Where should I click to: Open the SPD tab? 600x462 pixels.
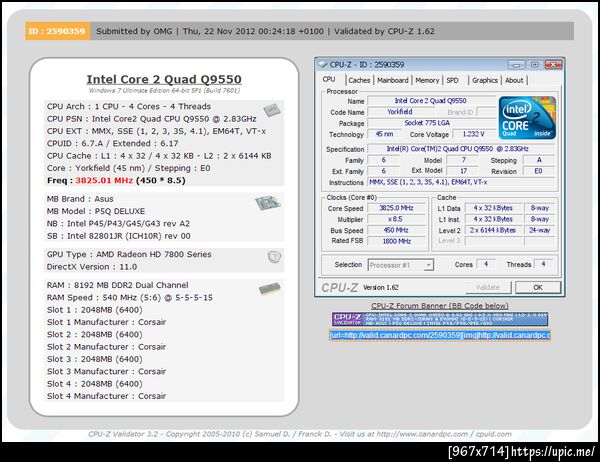pyautogui.click(x=452, y=80)
